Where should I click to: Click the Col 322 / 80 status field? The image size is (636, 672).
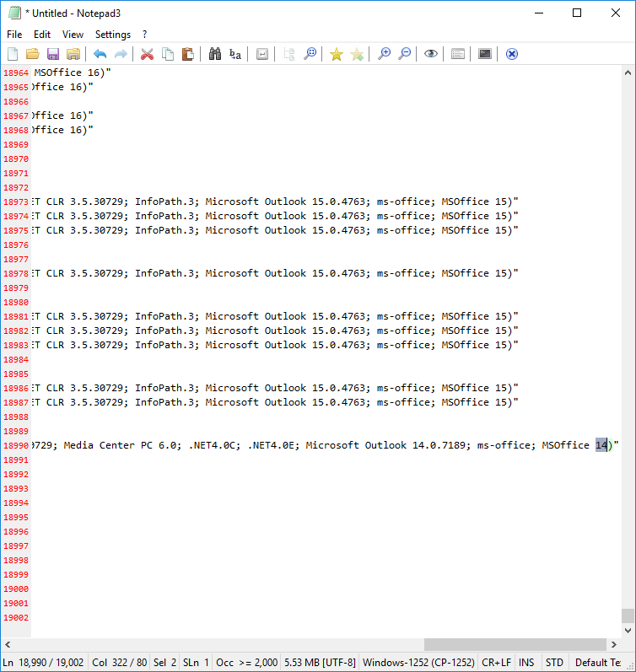(119, 663)
